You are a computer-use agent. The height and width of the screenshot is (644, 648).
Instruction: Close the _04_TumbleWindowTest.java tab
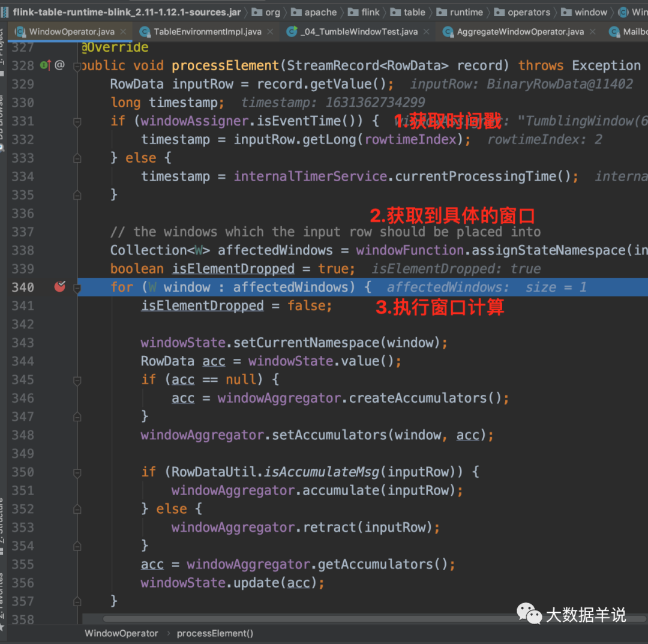pos(426,31)
